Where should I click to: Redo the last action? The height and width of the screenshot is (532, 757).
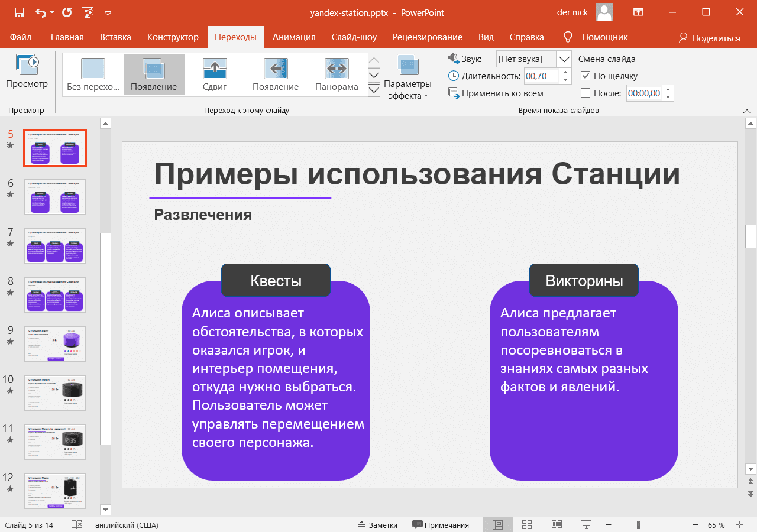click(67, 12)
